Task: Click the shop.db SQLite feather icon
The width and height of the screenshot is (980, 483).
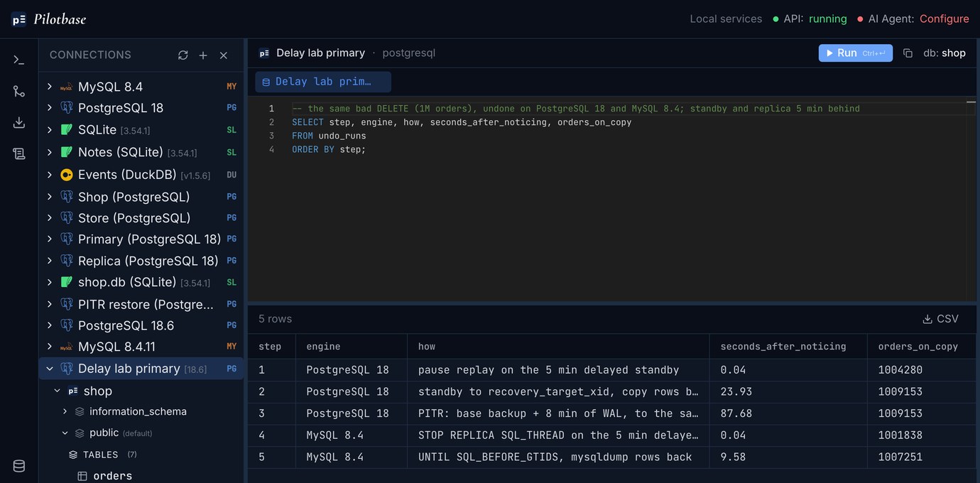Action: [67, 282]
